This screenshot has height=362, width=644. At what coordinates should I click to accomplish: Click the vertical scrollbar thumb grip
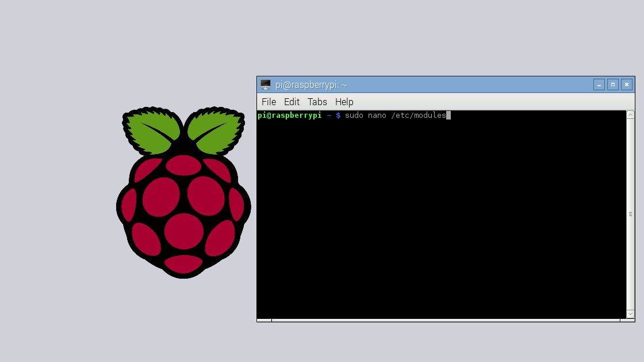point(630,214)
